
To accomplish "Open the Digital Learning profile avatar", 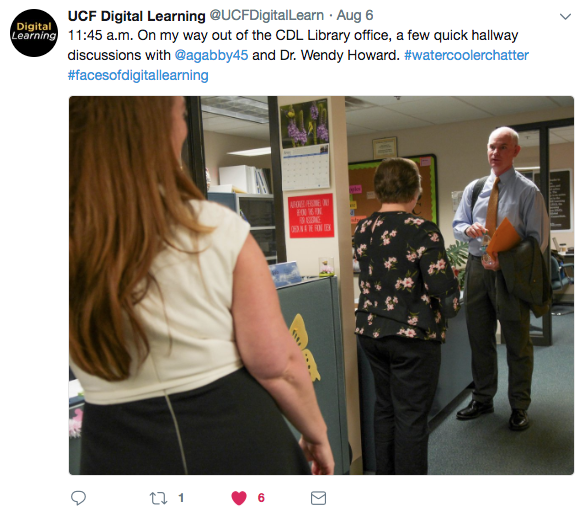I will [34, 33].
